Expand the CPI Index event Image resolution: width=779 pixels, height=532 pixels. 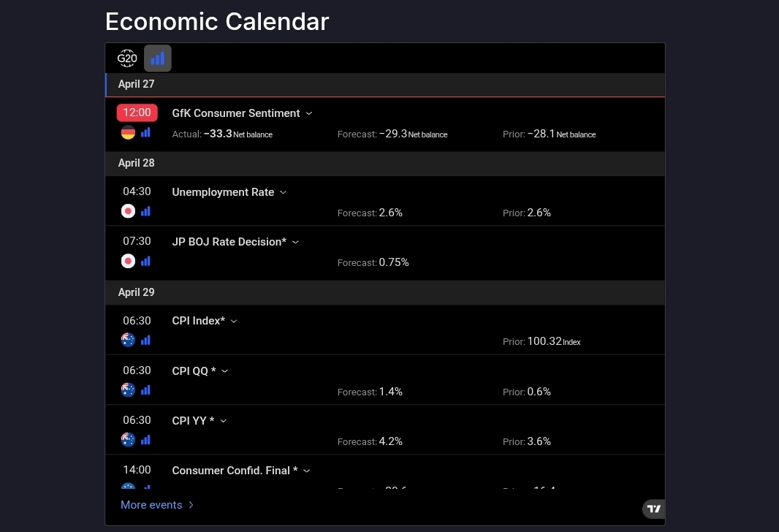coord(234,321)
